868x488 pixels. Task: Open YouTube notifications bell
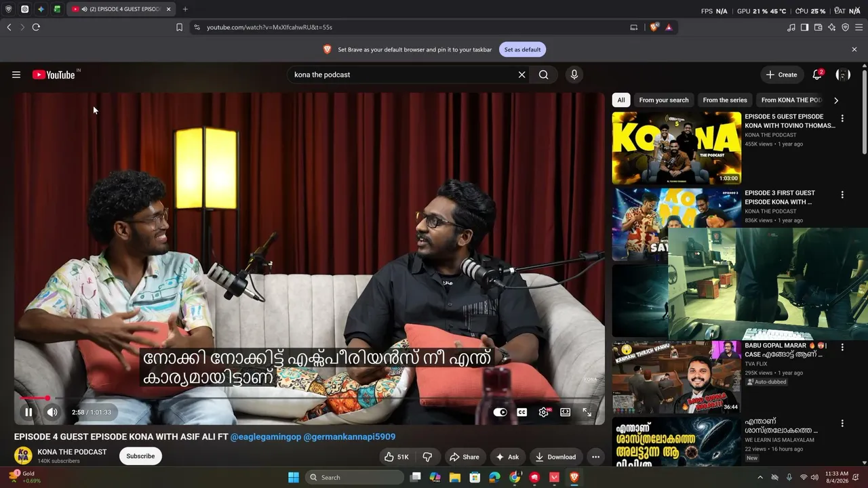pos(817,75)
